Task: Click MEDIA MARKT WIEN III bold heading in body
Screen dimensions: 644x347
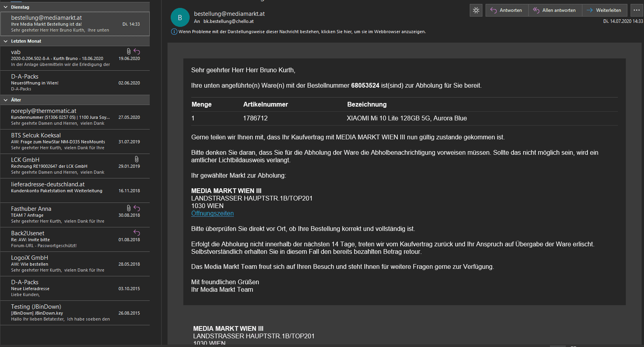Action: pos(226,191)
